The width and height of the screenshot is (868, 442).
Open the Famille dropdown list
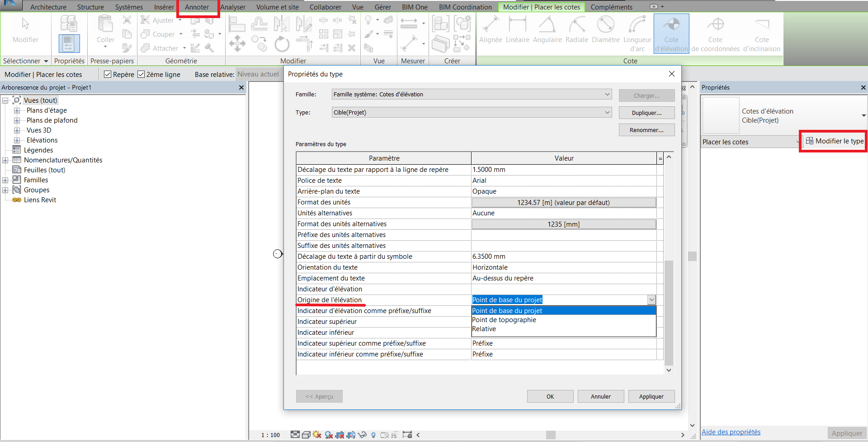607,95
